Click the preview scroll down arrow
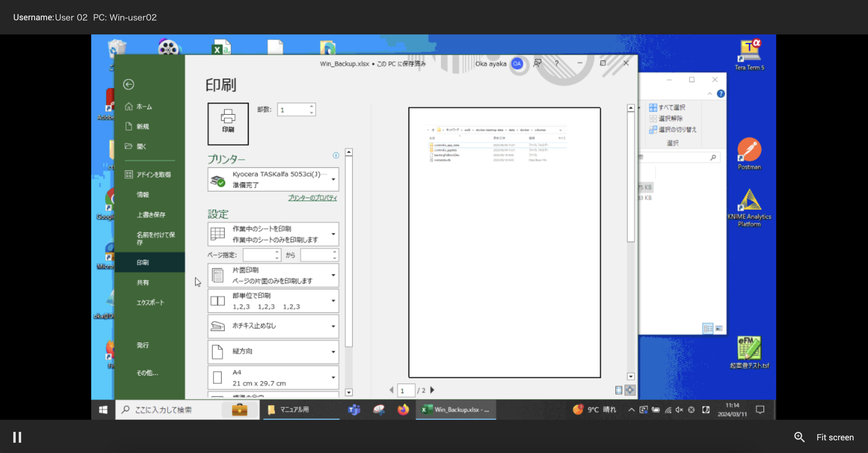 pyautogui.click(x=631, y=376)
